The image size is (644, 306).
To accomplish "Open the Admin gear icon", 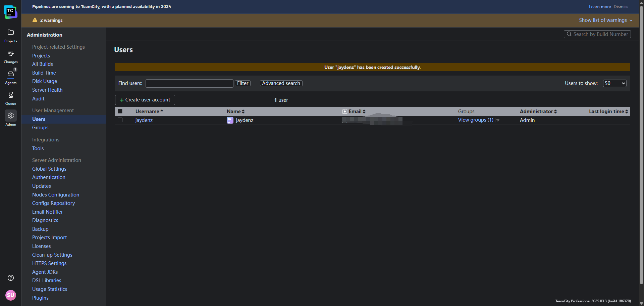I will coord(11,116).
